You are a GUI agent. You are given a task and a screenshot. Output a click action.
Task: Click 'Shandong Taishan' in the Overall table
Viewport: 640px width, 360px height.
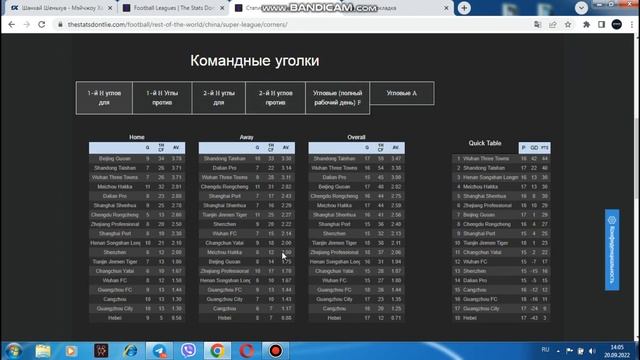coord(334,158)
